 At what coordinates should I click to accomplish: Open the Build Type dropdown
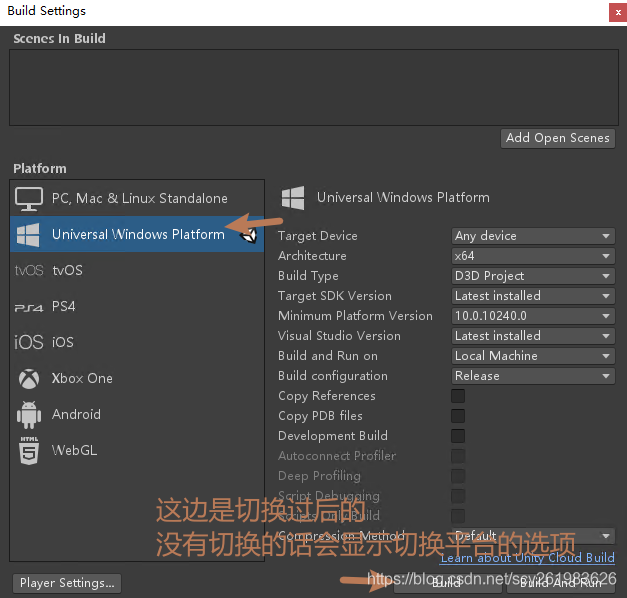(533, 276)
